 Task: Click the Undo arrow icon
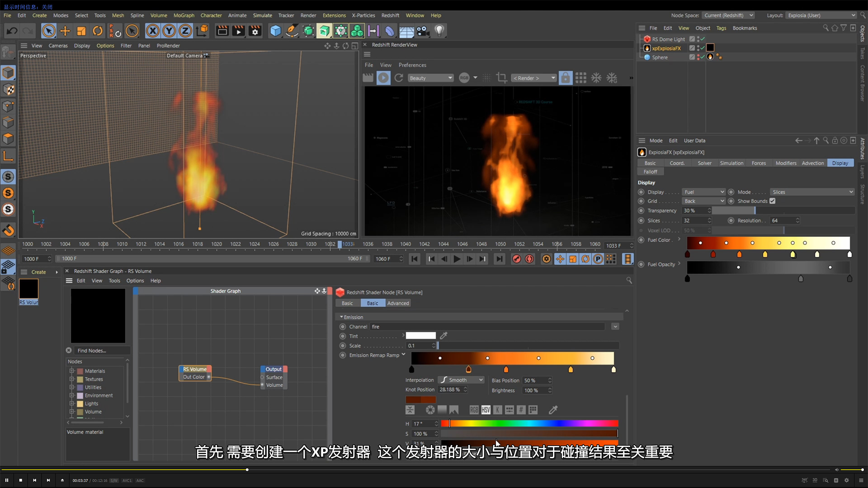12,31
